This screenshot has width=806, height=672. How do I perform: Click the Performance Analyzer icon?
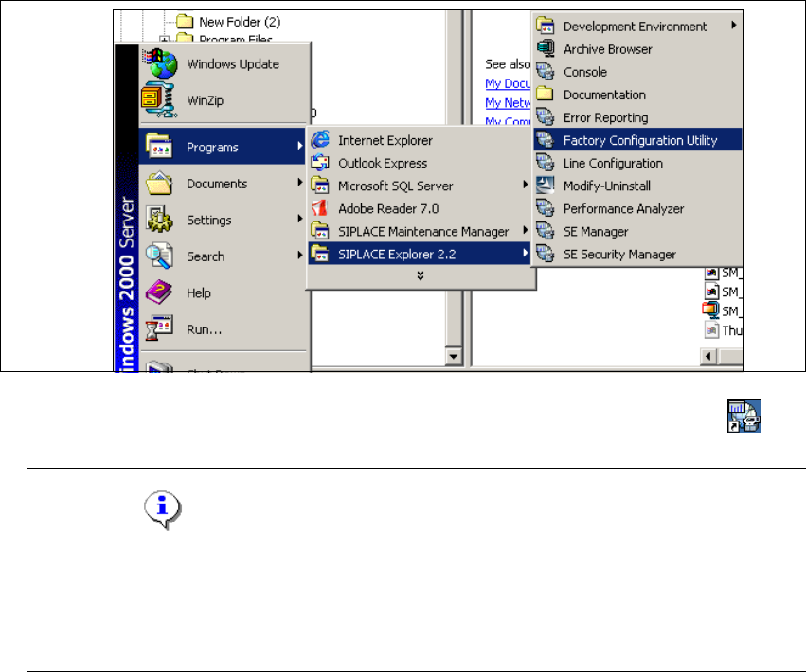point(546,208)
